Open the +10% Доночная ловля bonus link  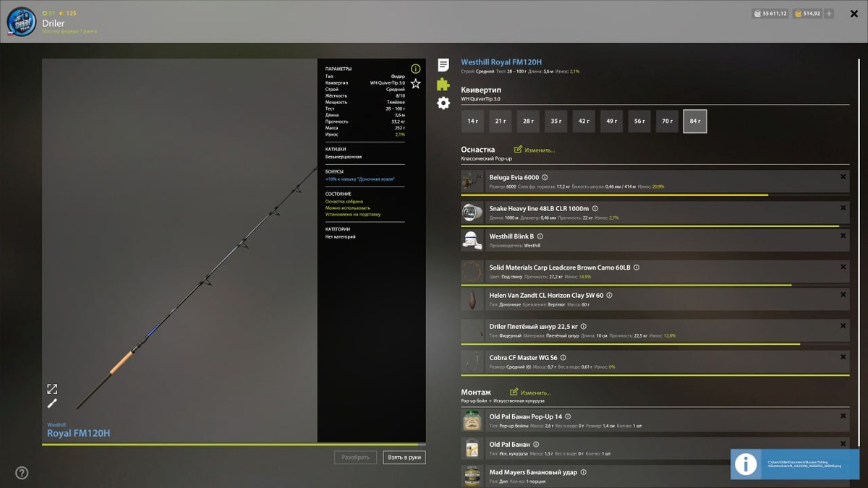[360, 179]
